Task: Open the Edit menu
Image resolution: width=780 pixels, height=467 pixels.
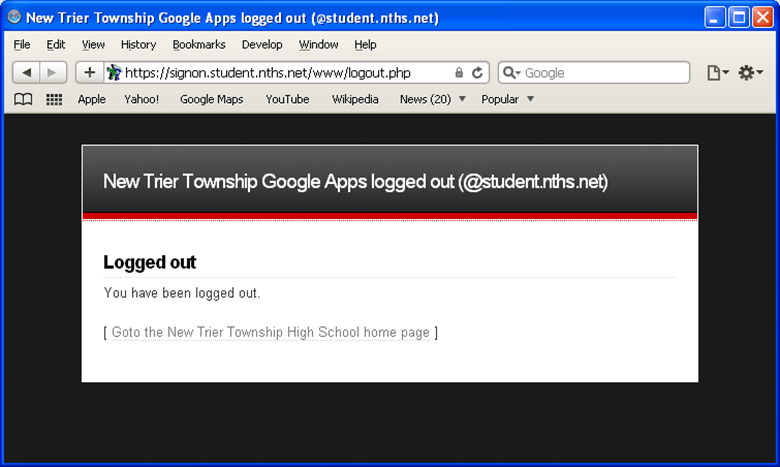Action: pos(56,45)
